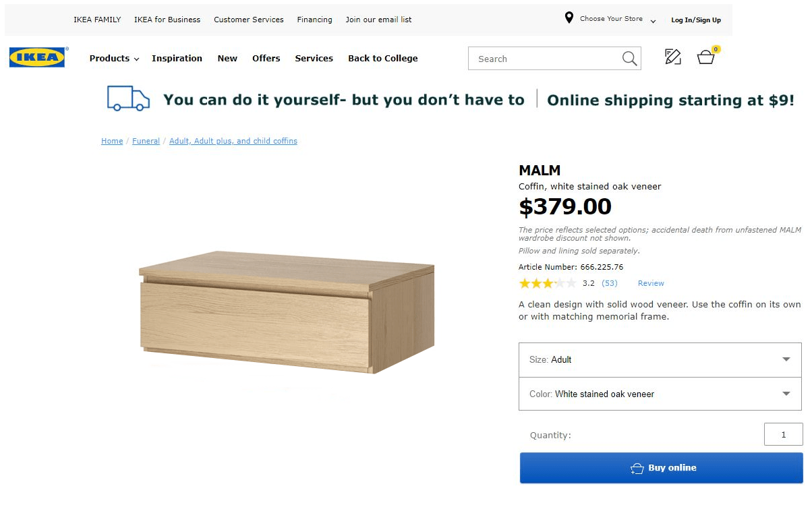Click the basket icon inside Buy online button
The width and height of the screenshot is (812, 507).
click(x=637, y=467)
